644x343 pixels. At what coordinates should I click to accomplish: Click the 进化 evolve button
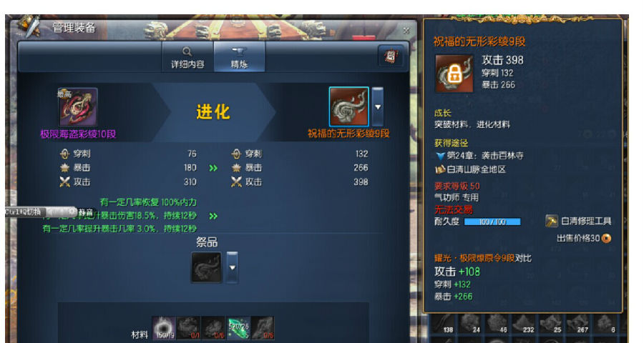pos(213,111)
